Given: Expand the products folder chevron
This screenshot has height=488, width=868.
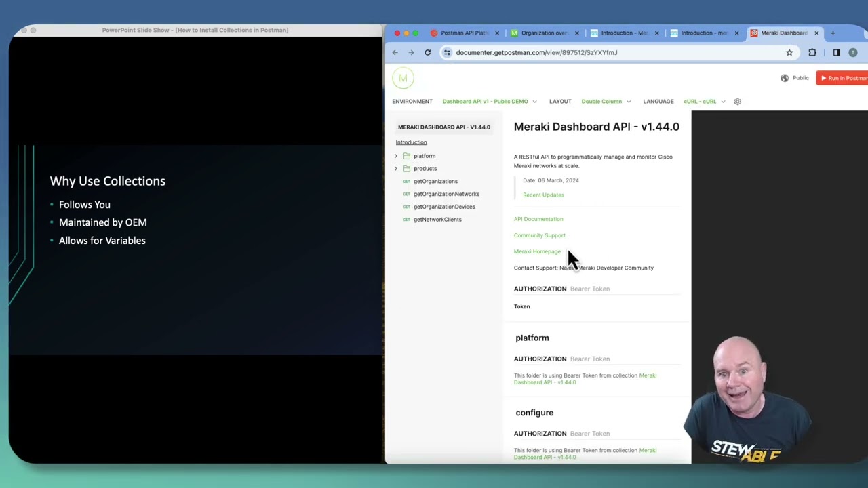Looking at the screenshot, I should (396, 169).
